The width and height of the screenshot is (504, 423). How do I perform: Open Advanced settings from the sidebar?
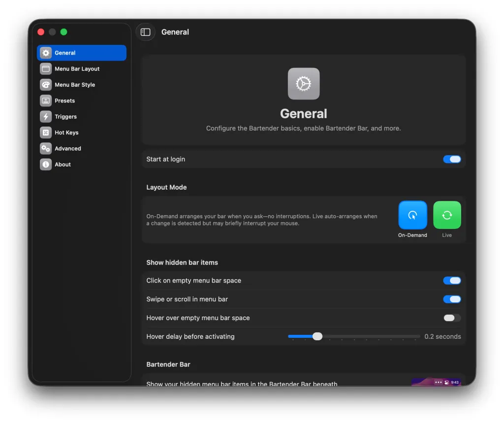pyautogui.click(x=46, y=148)
